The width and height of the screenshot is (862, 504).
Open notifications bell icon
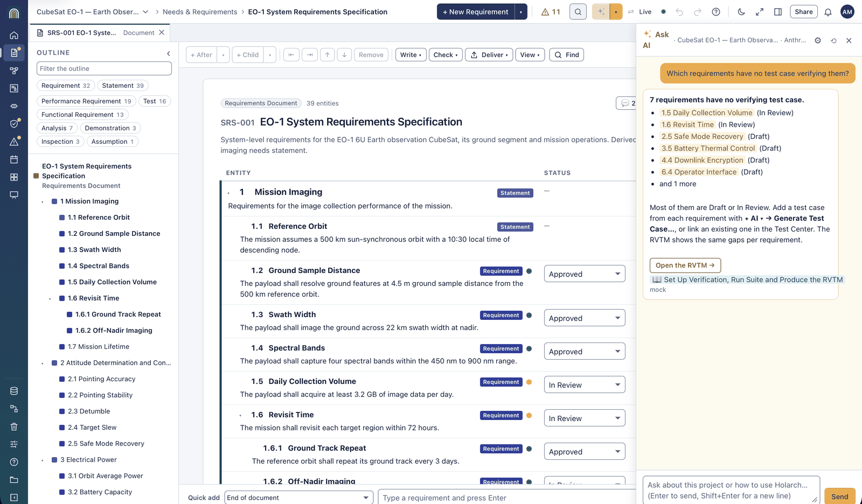[828, 12]
